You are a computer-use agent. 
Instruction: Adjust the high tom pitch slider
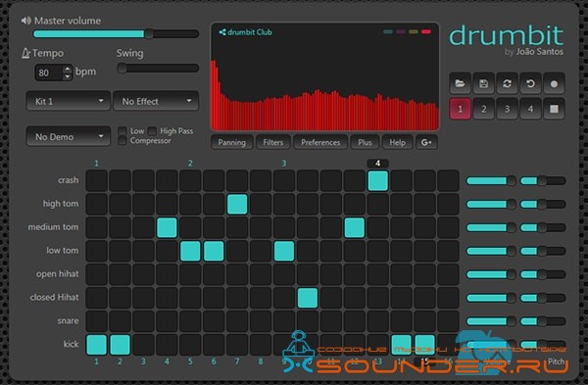(x=543, y=205)
